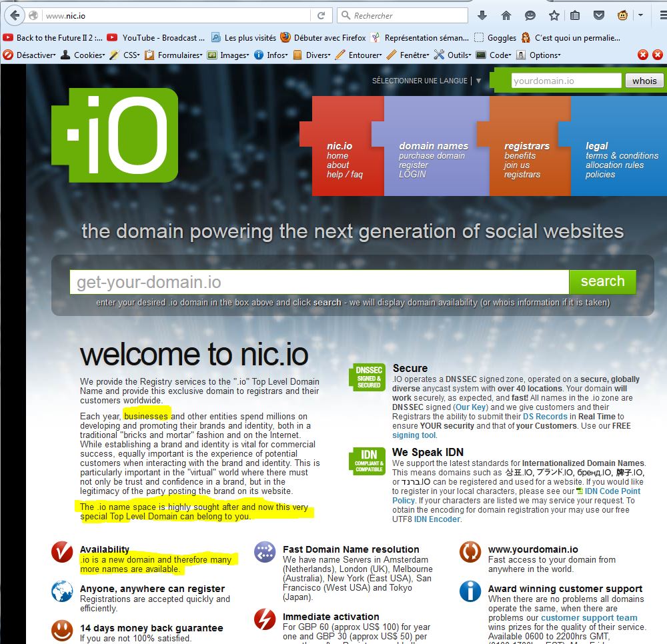Click the green .io logo

click(x=115, y=135)
